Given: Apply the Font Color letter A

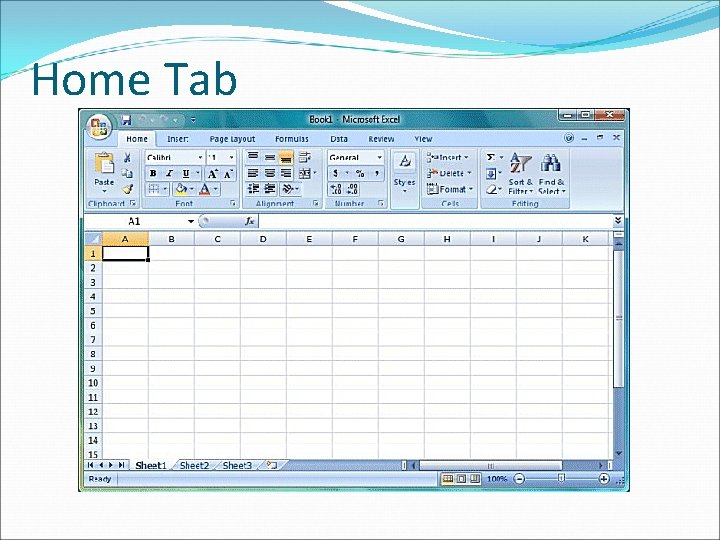Looking at the screenshot, I should click(205, 189).
